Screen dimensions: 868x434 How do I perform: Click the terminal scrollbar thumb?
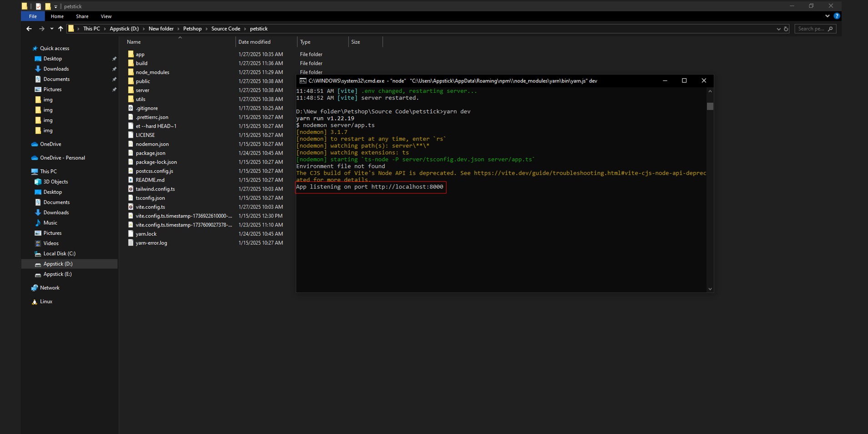click(x=710, y=106)
